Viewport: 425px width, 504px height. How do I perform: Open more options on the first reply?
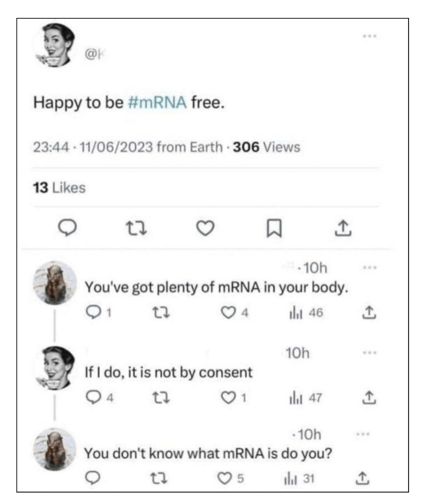pyautogui.click(x=369, y=267)
